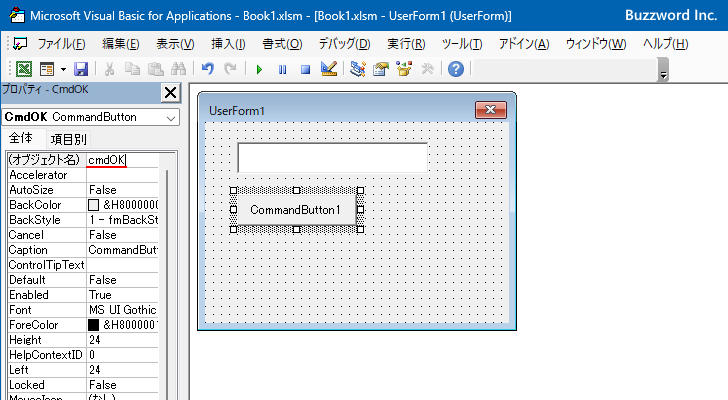Close the Properties panel with the X button

coord(169,93)
